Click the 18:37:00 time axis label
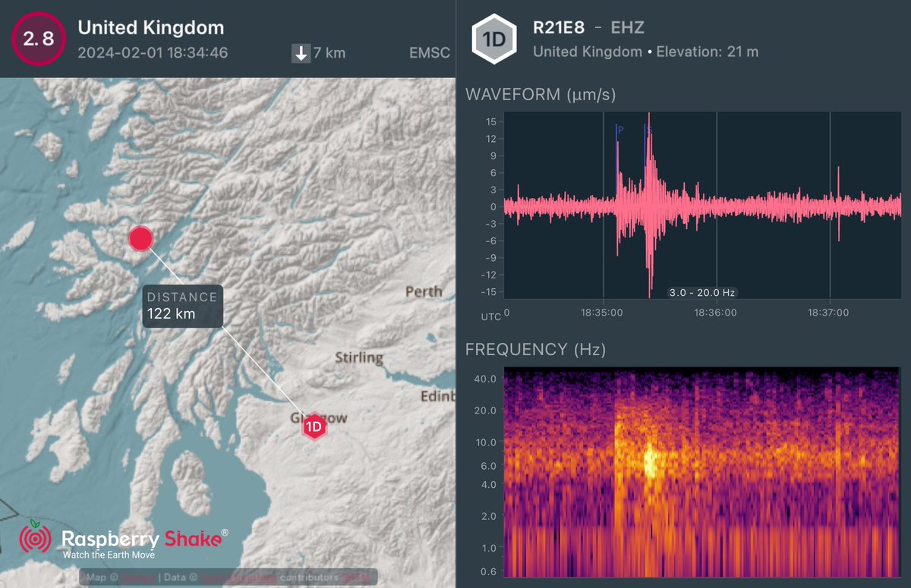 pos(829,313)
